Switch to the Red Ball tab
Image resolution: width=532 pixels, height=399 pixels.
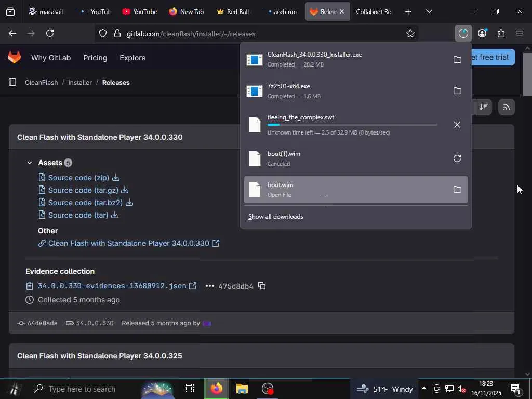click(x=233, y=11)
